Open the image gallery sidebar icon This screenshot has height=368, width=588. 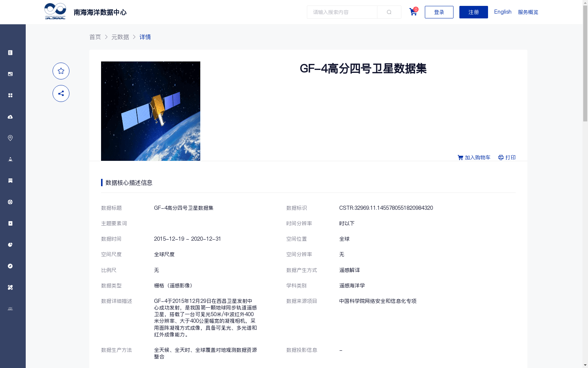[x=10, y=74]
